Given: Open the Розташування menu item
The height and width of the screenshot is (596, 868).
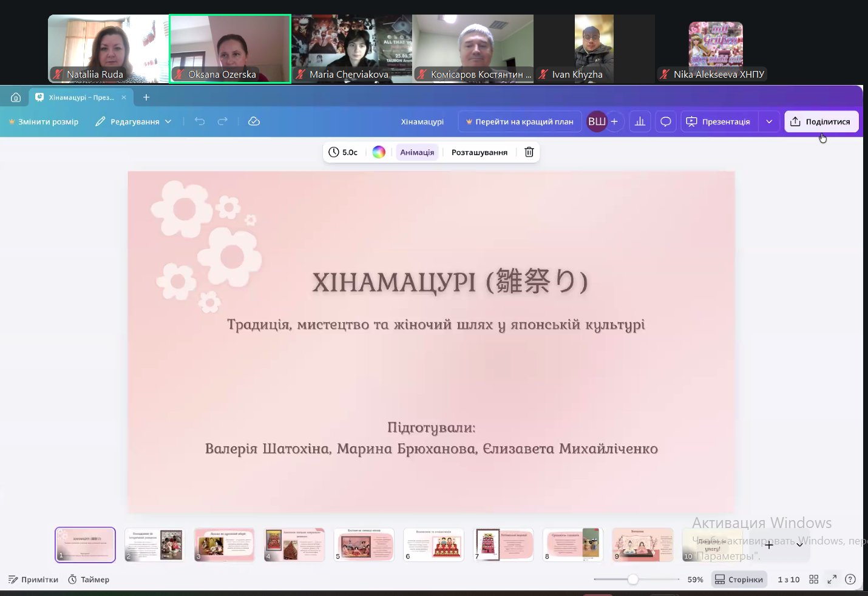Looking at the screenshot, I should pos(479,152).
